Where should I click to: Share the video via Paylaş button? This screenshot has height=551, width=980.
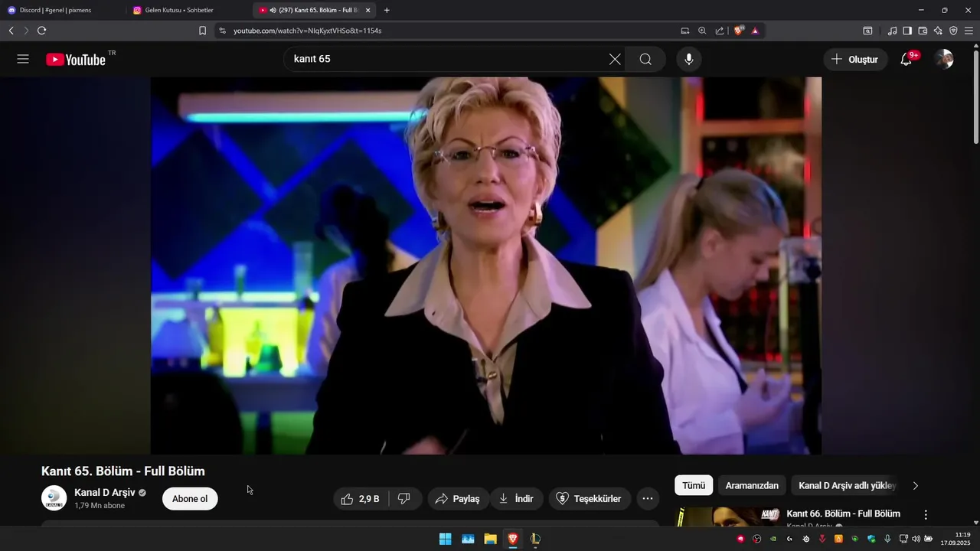[x=457, y=498]
